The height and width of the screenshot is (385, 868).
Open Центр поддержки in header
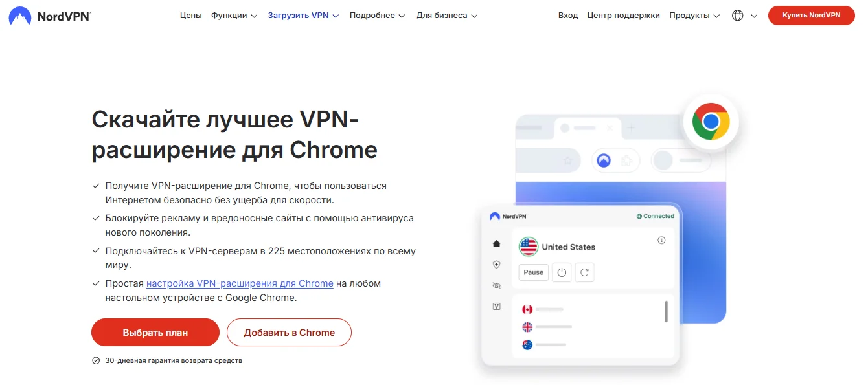click(x=624, y=16)
